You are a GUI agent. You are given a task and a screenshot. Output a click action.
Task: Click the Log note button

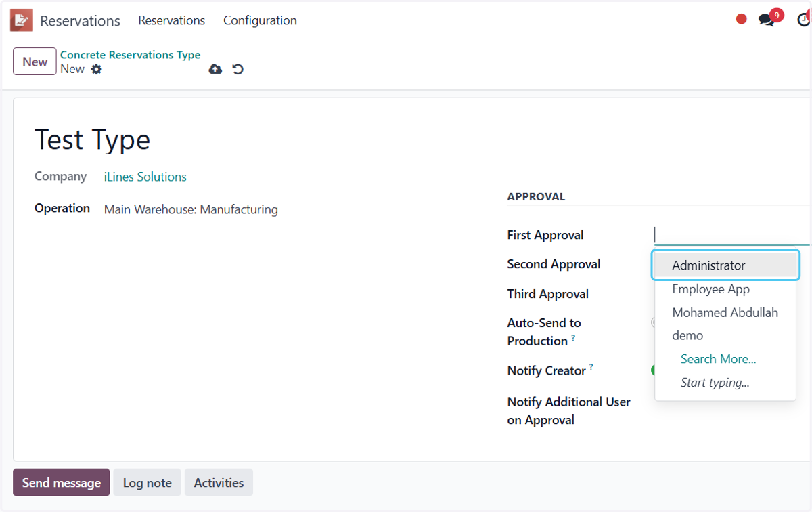147,483
